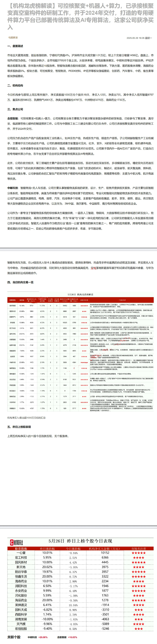Click the 股票简称 column header in lower table

[x=21, y=549]
